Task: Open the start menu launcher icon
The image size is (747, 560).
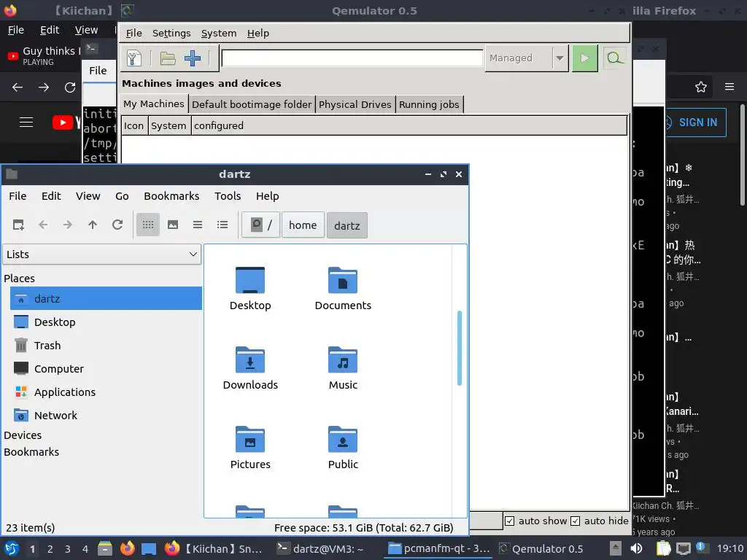Action: tap(12, 548)
